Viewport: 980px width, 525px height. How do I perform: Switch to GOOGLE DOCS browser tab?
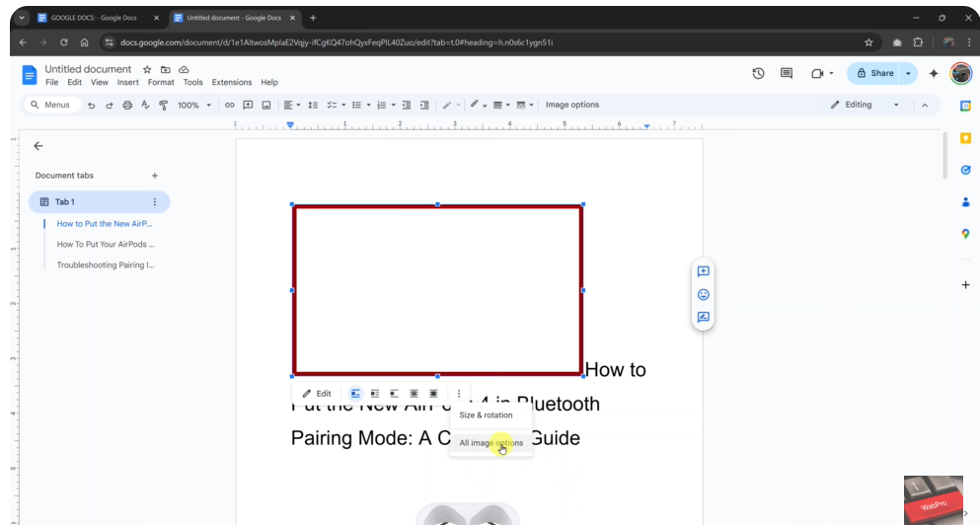94,18
